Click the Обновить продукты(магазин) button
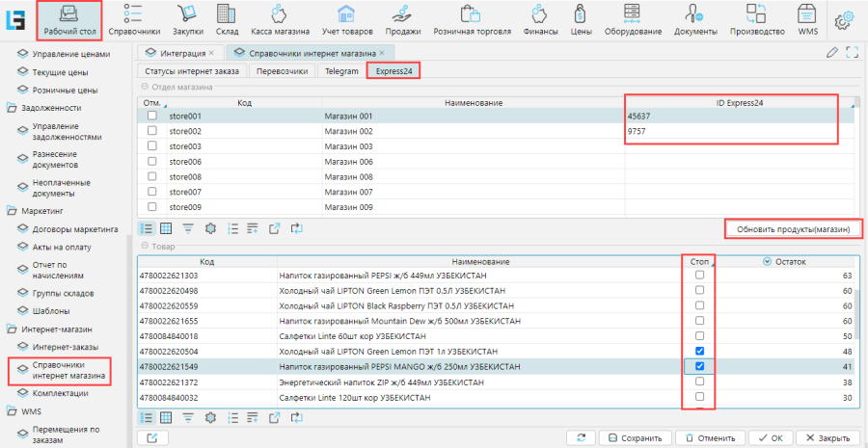This screenshot has width=868, height=448. click(x=793, y=229)
